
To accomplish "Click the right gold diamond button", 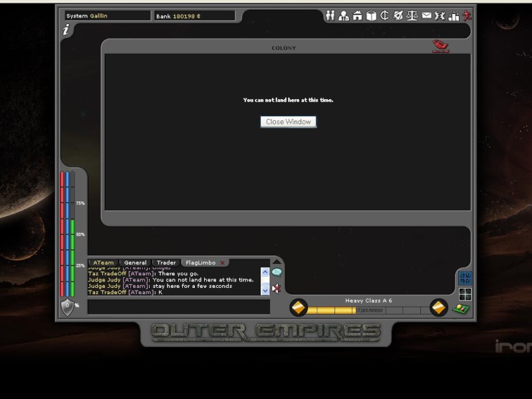I will 439,308.
